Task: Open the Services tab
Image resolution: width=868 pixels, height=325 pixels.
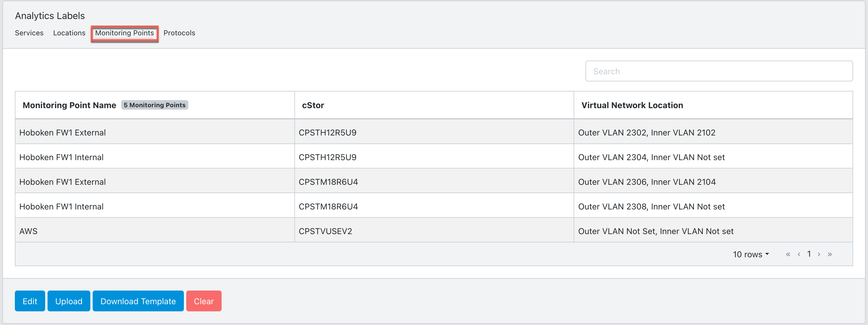Action: (29, 33)
